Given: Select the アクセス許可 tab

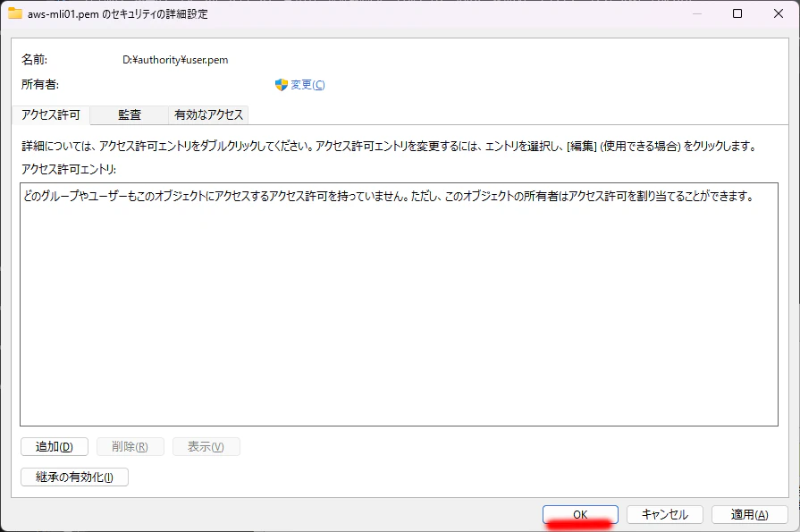Looking at the screenshot, I should tap(51, 114).
